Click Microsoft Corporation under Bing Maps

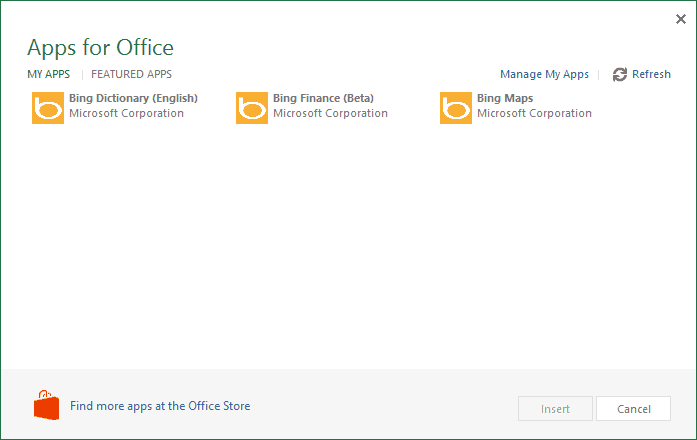point(534,113)
